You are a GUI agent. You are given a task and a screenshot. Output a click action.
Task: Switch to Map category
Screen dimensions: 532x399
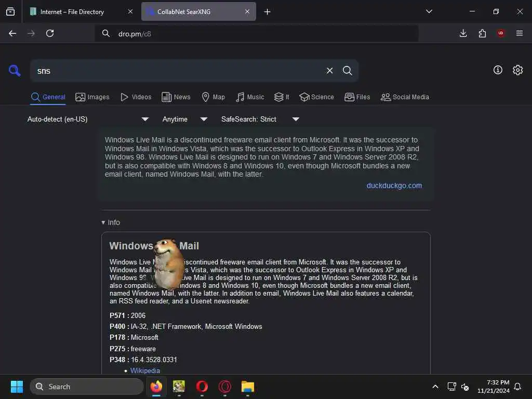pyautogui.click(x=213, y=97)
